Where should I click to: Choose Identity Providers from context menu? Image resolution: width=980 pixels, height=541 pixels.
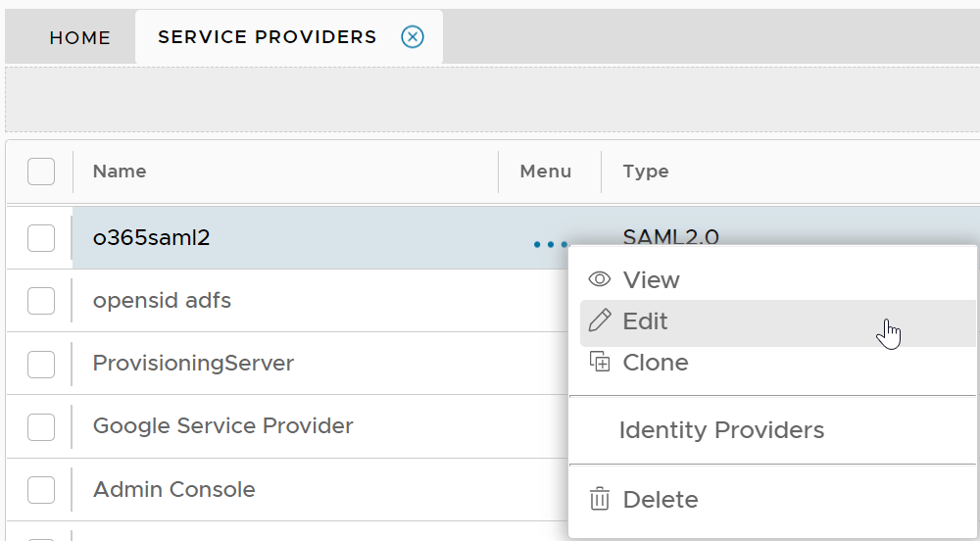tap(721, 430)
